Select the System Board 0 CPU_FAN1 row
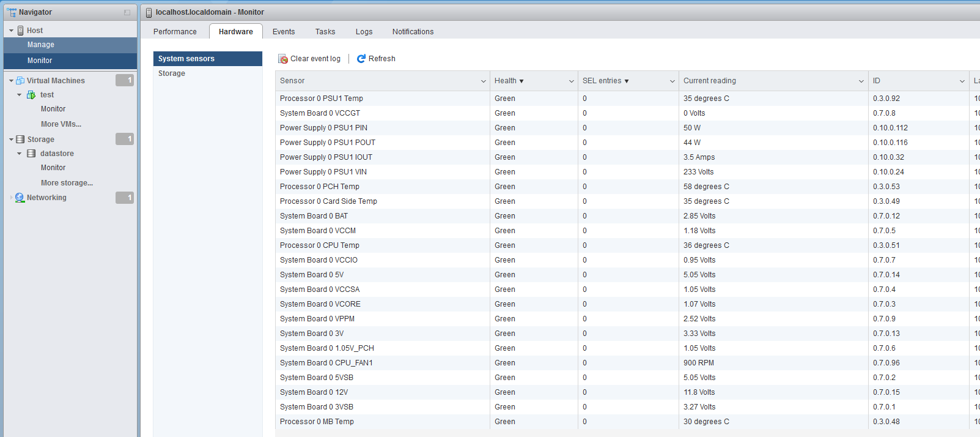 [627, 363]
